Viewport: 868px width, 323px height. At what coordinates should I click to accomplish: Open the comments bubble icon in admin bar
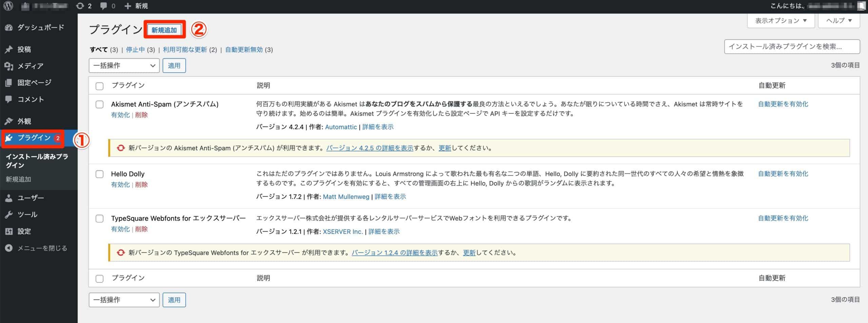point(104,6)
